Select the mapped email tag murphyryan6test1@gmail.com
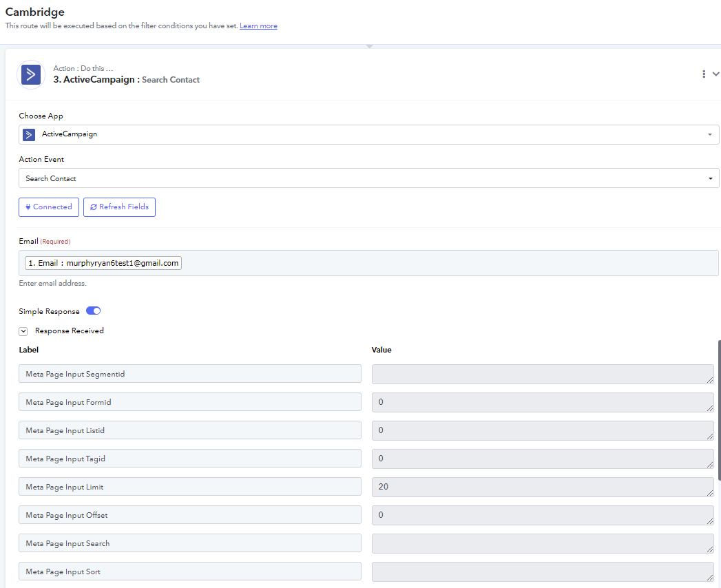 click(103, 263)
